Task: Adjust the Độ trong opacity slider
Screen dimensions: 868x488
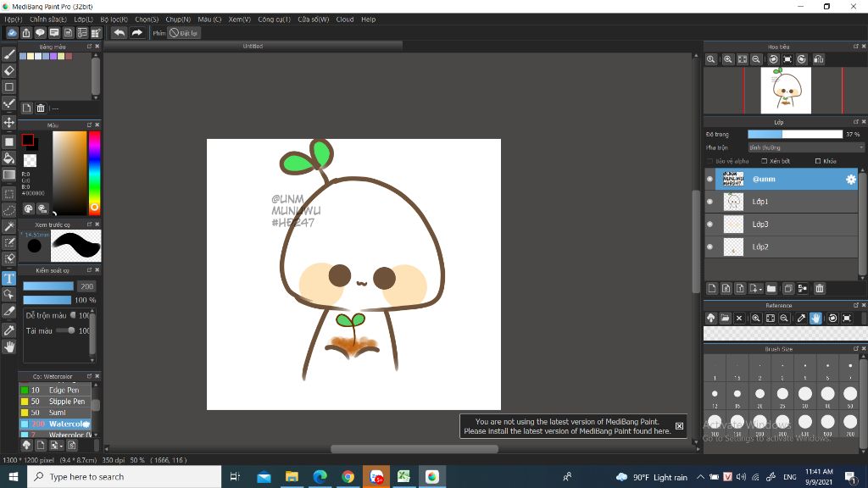Action: pos(795,135)
